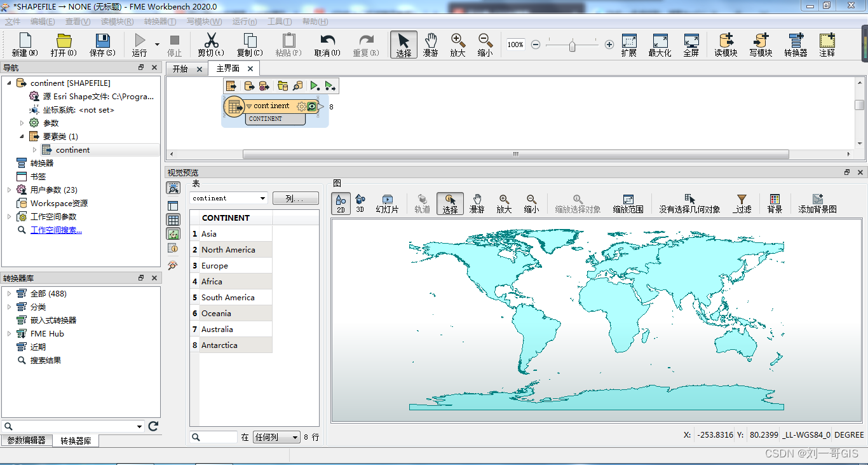Click the transformer gallery refresh button
The image size is (868, 465).
pos(153,426)
